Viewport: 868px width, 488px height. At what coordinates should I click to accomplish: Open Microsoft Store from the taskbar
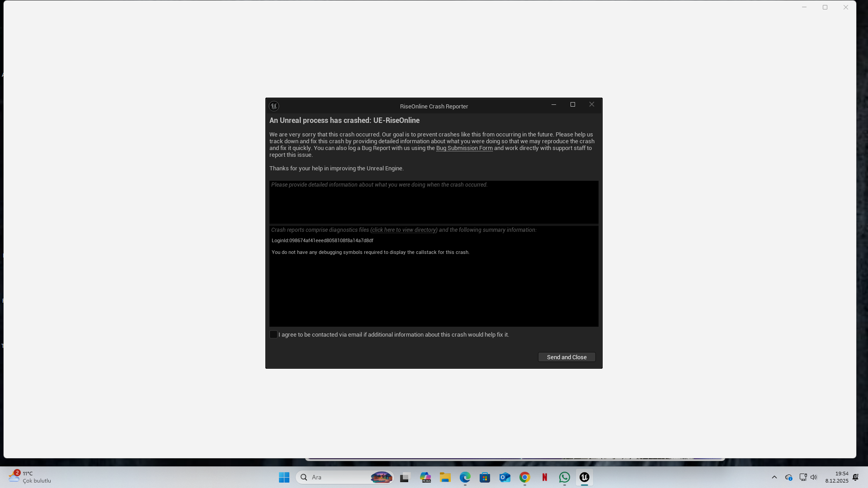click(485, 477)
